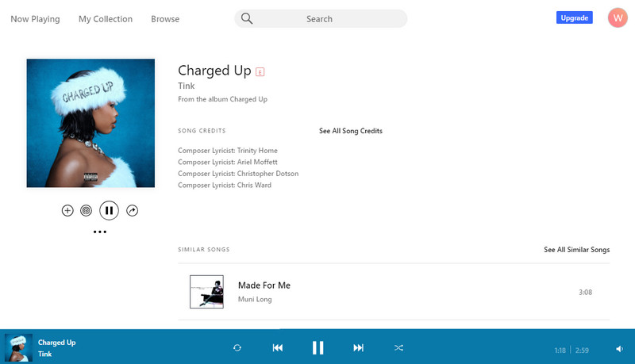Share the song with arrow icon
Screen dimensions: 635x364
coord(132,210)
